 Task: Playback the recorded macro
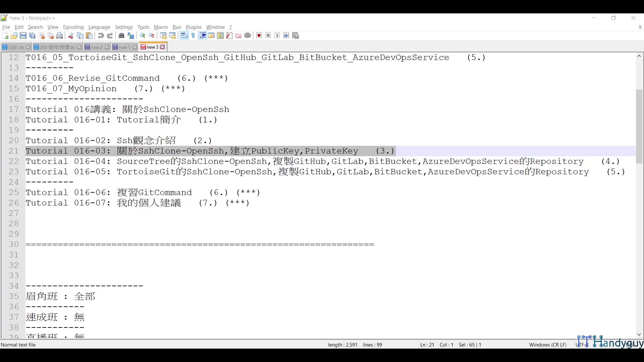coord(277,36)
